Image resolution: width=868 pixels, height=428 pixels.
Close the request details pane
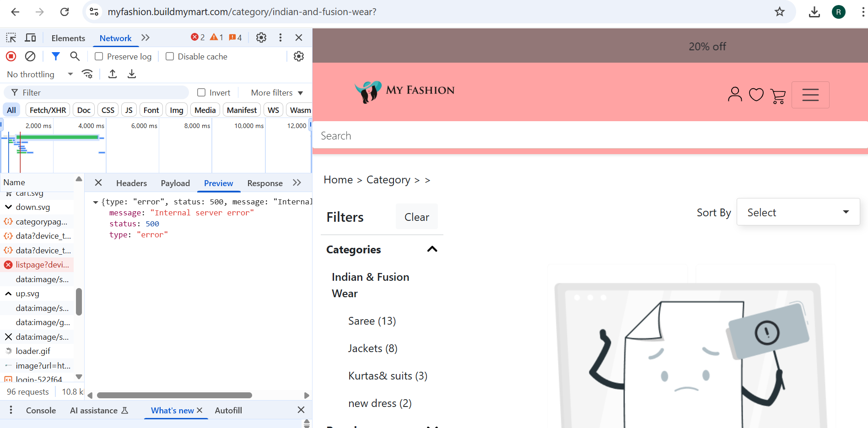pyautogui.click(x=98, y=182)
